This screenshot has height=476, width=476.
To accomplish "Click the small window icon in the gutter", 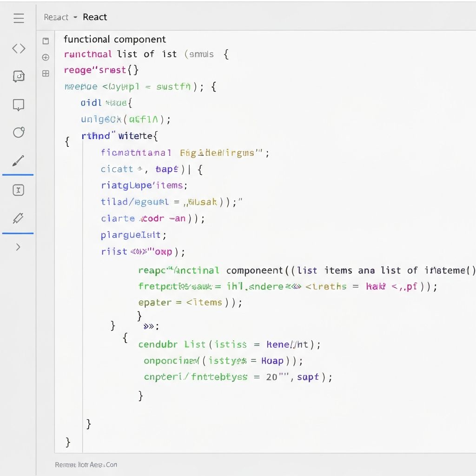I will click(46, 41).
